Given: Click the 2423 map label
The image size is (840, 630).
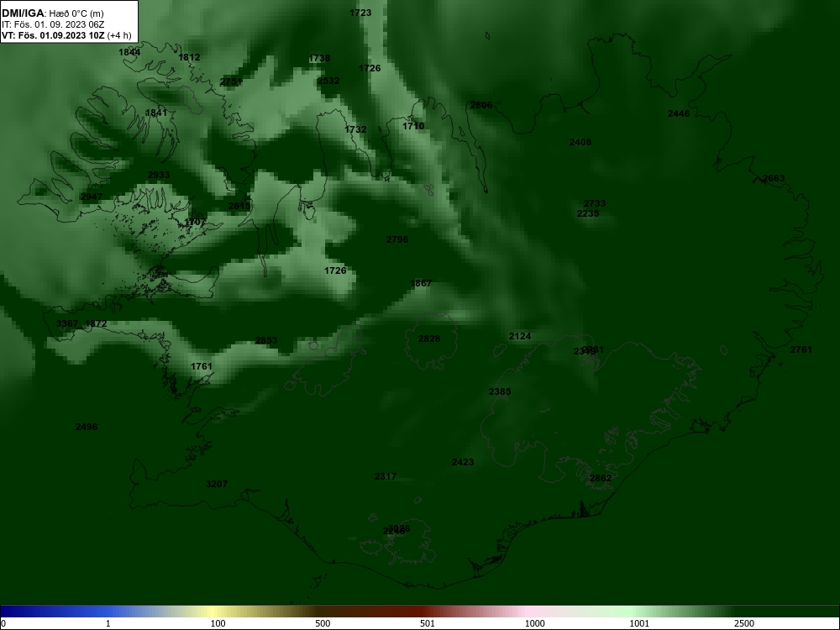Looking at the screenshot, I should coord(463,462).
